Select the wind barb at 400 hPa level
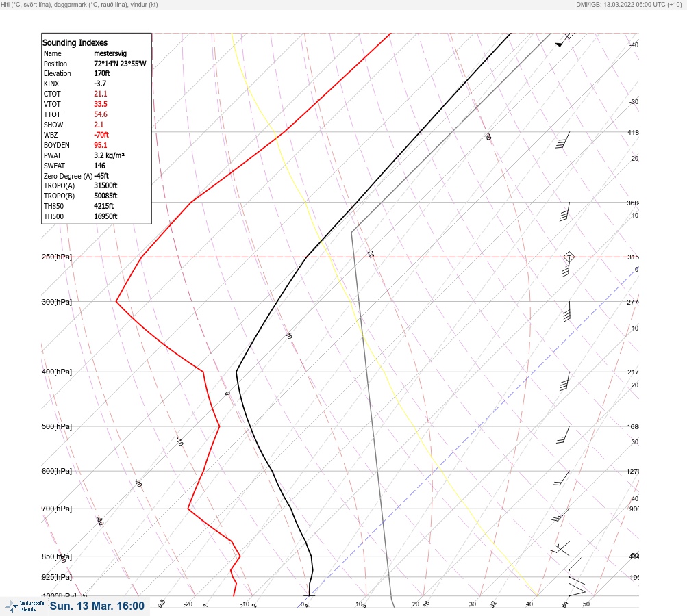 click(x=565, y=381)
